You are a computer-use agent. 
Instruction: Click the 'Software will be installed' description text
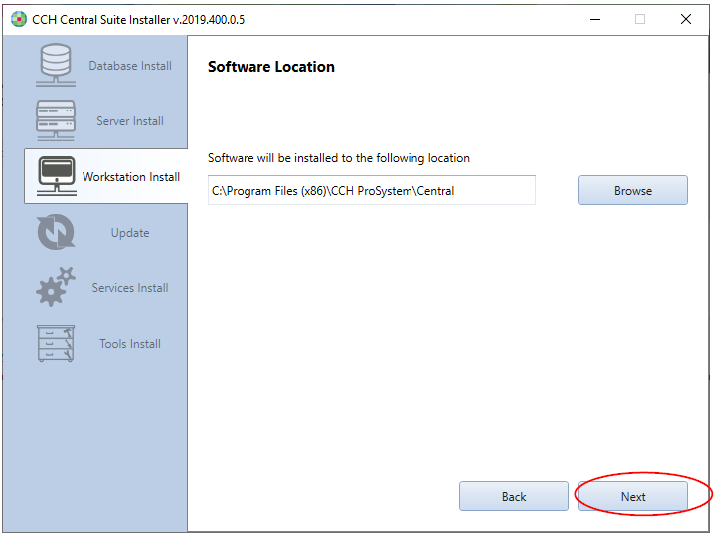tap(339, 158)
